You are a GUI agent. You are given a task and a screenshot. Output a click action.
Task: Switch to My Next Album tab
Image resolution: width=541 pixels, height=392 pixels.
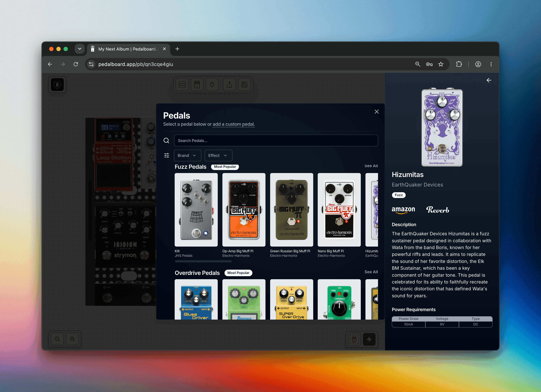(x=128, y=49)
